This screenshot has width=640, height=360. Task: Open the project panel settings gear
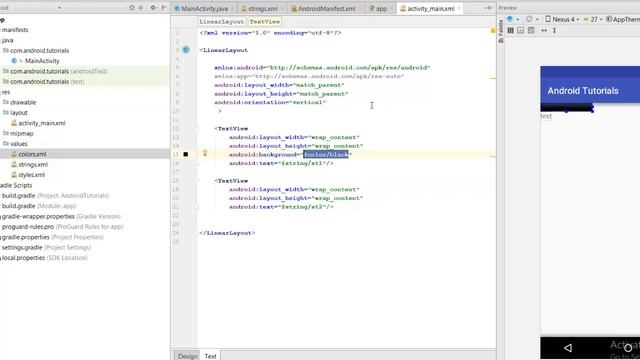pyautogui.click(x=153, y=8)
